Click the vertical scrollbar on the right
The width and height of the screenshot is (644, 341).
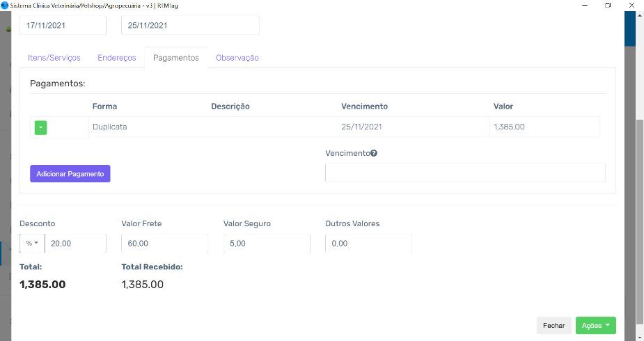point(639,209)
